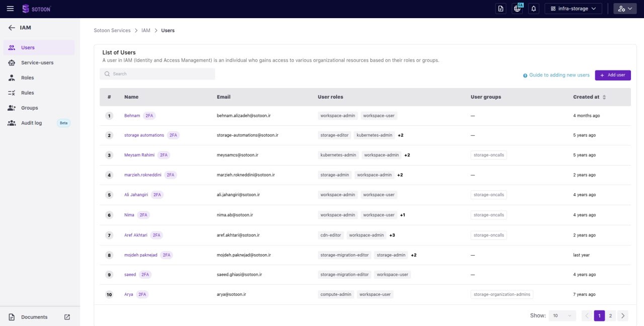Expand +1 roles for Nima
Viewport: 644px width, 326px height.
(403, 215)
